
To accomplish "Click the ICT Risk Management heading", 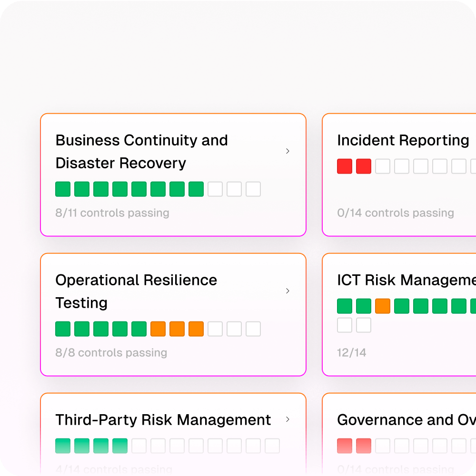I will (x=407, y=280).
